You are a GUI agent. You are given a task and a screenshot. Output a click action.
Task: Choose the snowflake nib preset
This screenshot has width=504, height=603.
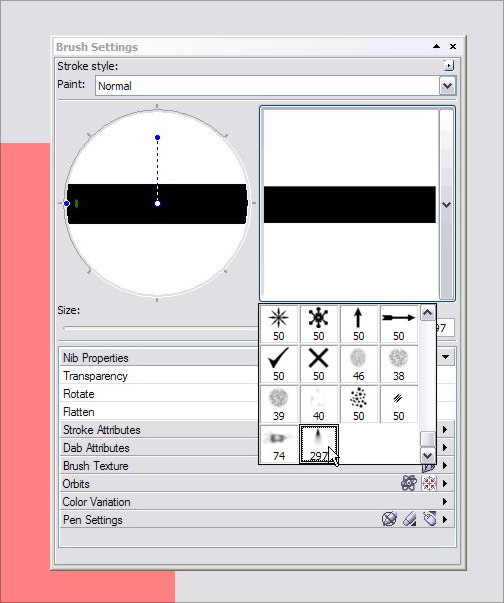[x=319, y=324]
